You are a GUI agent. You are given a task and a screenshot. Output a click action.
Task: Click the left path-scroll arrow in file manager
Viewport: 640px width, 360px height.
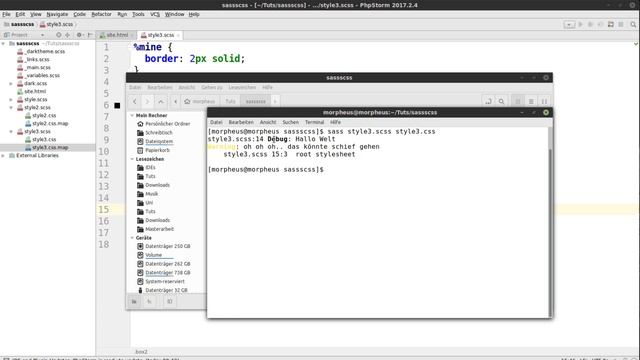(176, 101)
